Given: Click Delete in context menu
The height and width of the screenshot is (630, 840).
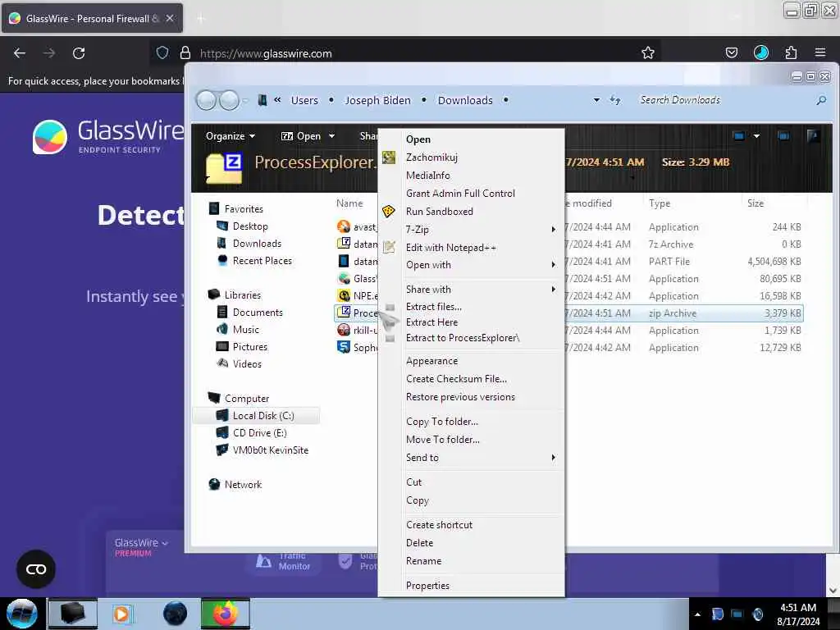Looking at the screenshot, I should (419, 543).
